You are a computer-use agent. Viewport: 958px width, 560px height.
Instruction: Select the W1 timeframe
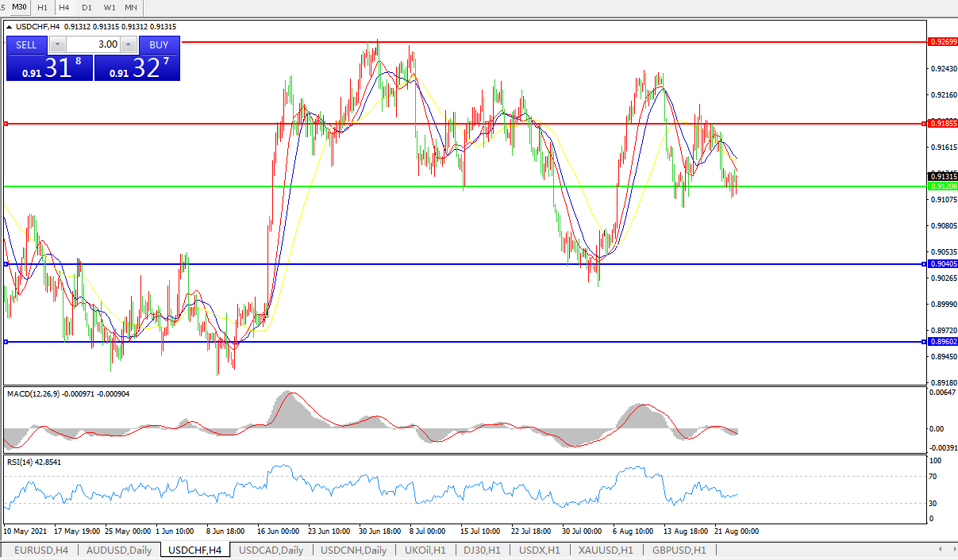click(109, 7)
